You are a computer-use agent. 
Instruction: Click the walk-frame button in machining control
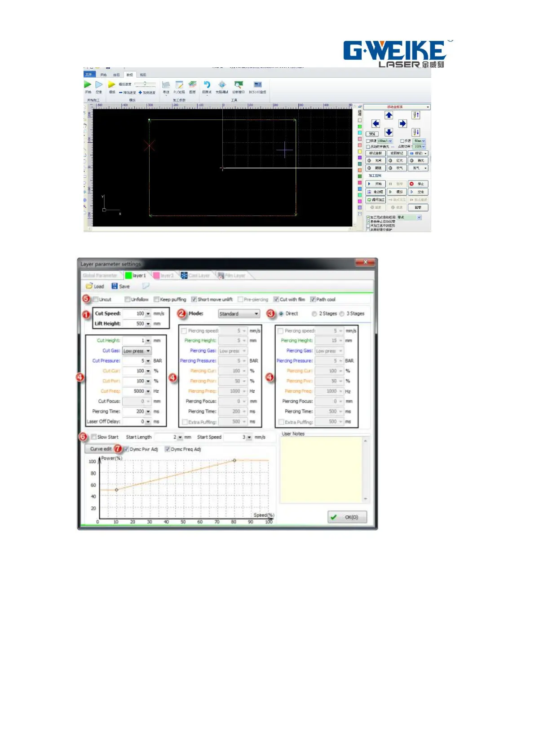(x=376, y=192)
